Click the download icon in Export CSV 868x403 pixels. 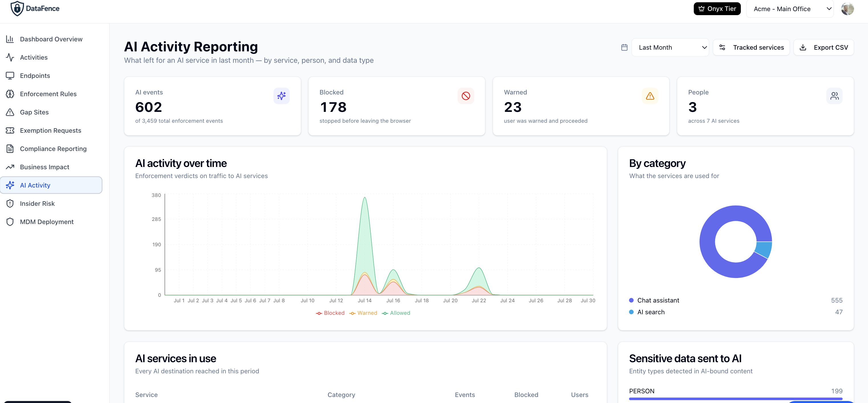pos(803,48)
